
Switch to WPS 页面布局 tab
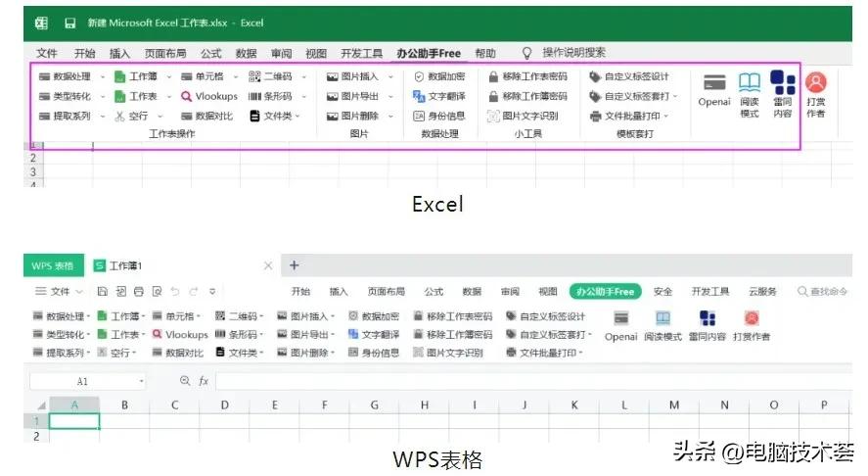(x=387, y=292)
